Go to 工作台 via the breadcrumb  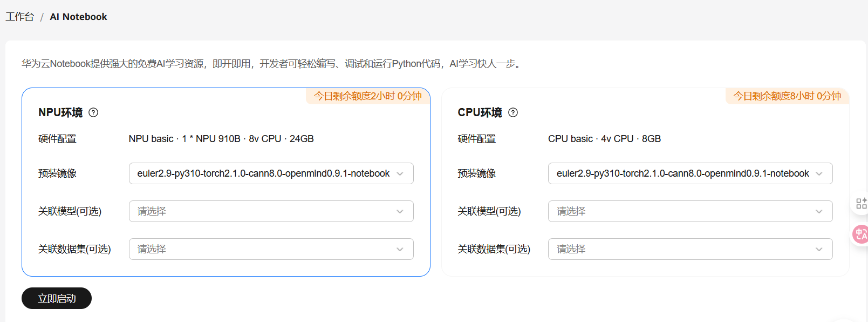coord(20,17)
